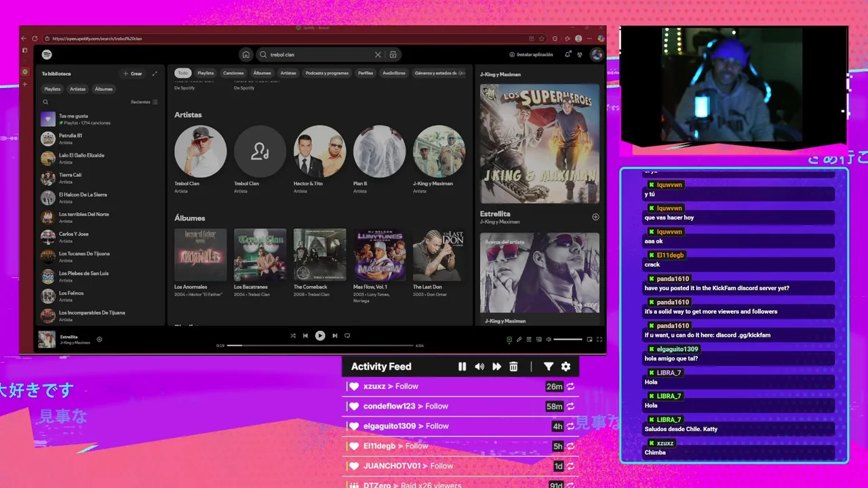Viewport: 868px width, 488px height.
Task: Open Spotify notifications bell
Action: (568, 54)
